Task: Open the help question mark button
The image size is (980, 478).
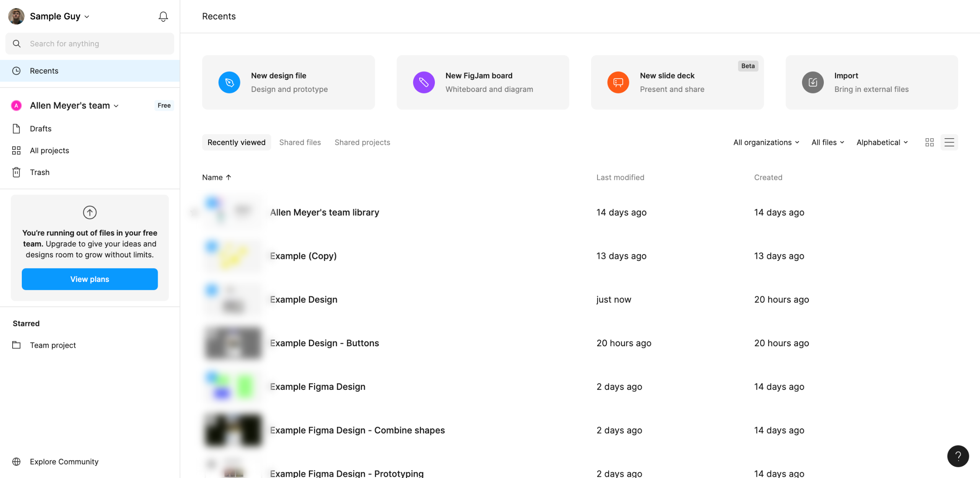Action: 958,456
